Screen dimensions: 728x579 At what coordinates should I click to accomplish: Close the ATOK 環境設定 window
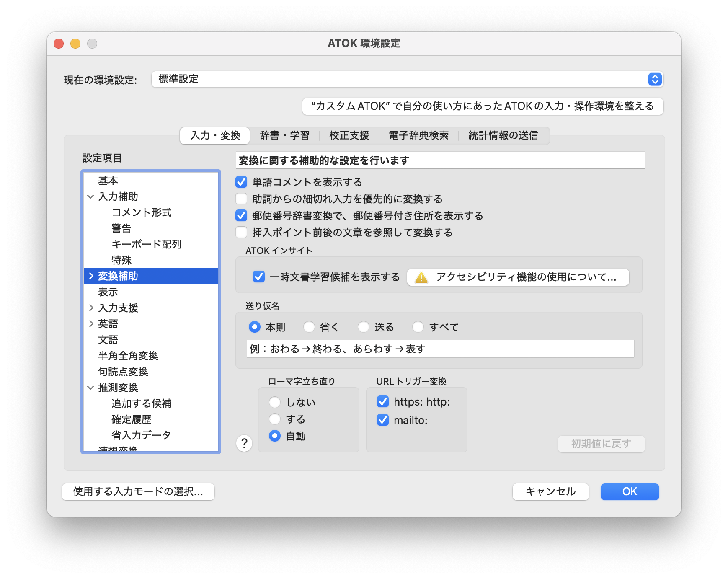coord(59,44)
